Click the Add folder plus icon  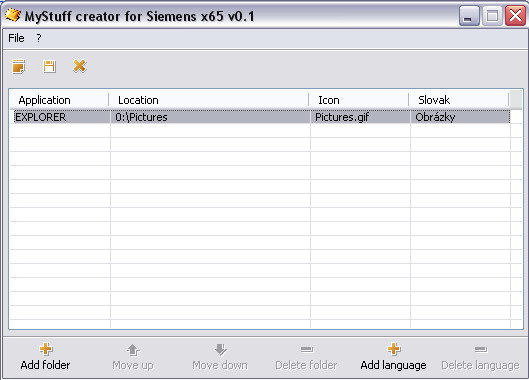click(46, 349)
